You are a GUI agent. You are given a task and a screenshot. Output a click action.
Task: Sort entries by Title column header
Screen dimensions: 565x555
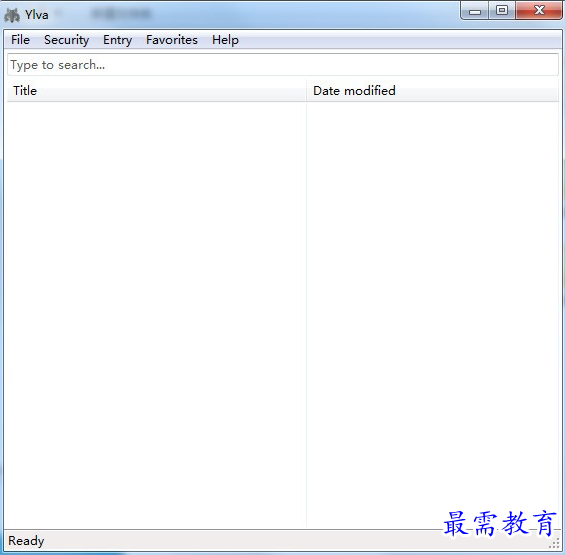coord(156,91)
